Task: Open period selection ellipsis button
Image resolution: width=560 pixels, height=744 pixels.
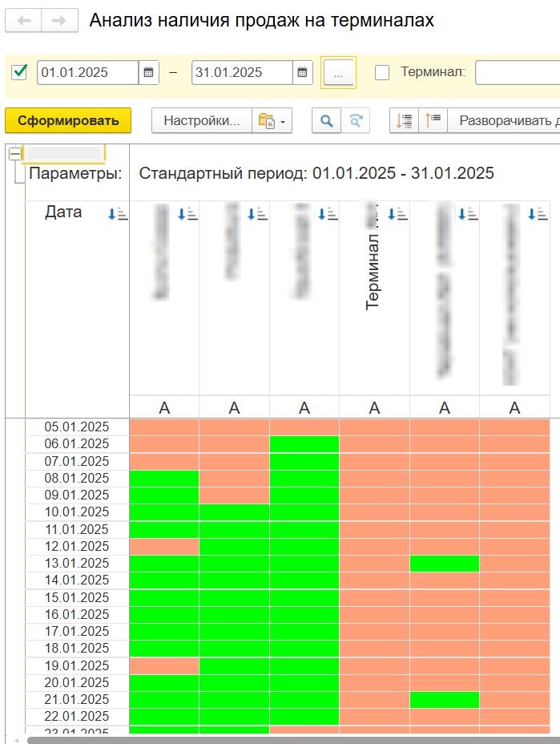Action: coord(338,73)
